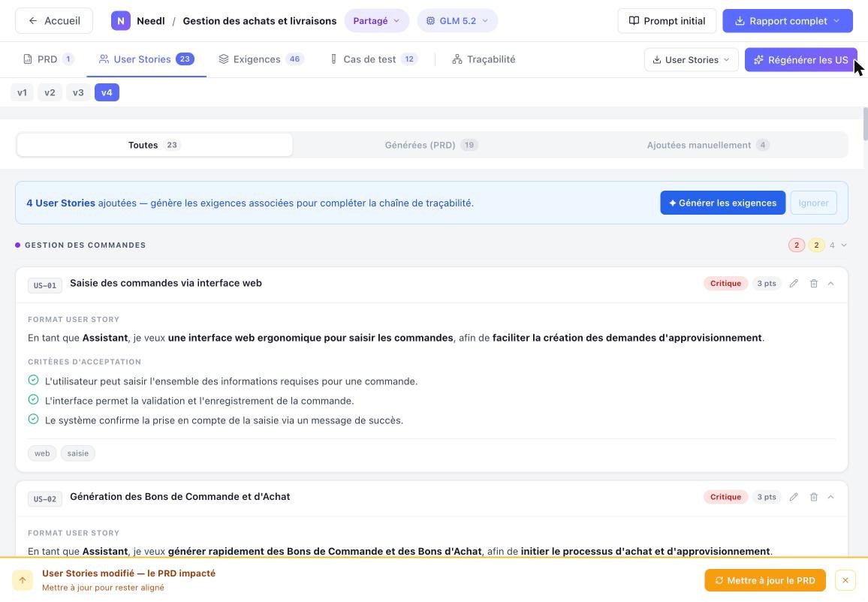
Task: Click check icon for 'saisir l'ensemble des informations' criterion
Action: (x=33, y=380)
